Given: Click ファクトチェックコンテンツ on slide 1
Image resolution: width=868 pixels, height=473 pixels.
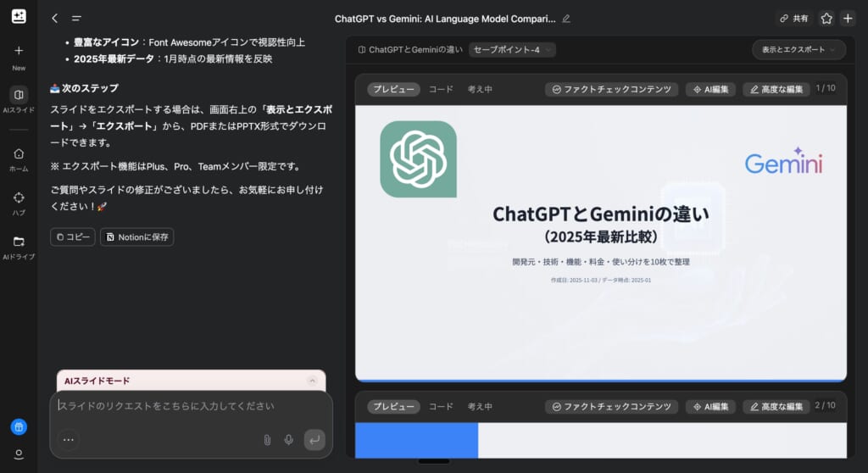Looking at the screenshot, I should click(x=611, y=89).
